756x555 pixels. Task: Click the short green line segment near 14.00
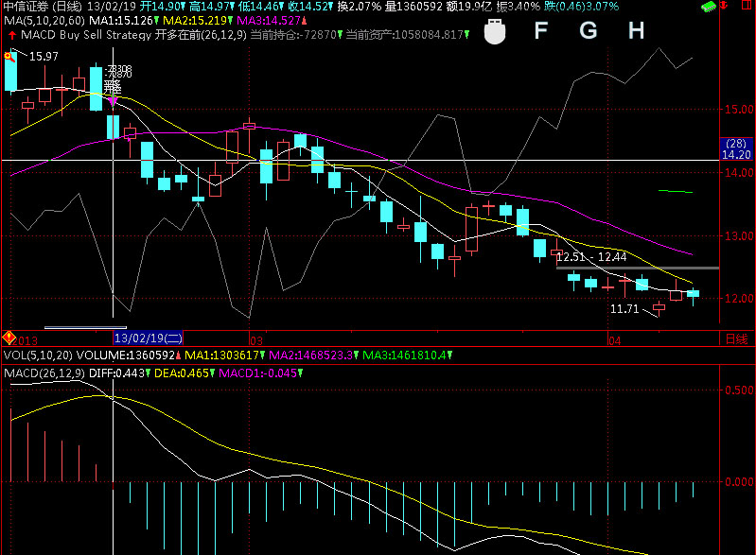pos(676,192)
